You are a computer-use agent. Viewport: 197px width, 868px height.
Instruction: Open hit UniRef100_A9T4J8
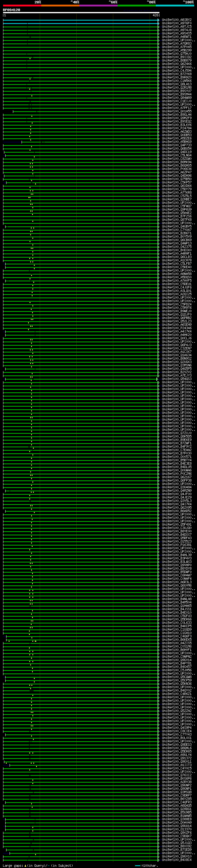tap(177, 30)
